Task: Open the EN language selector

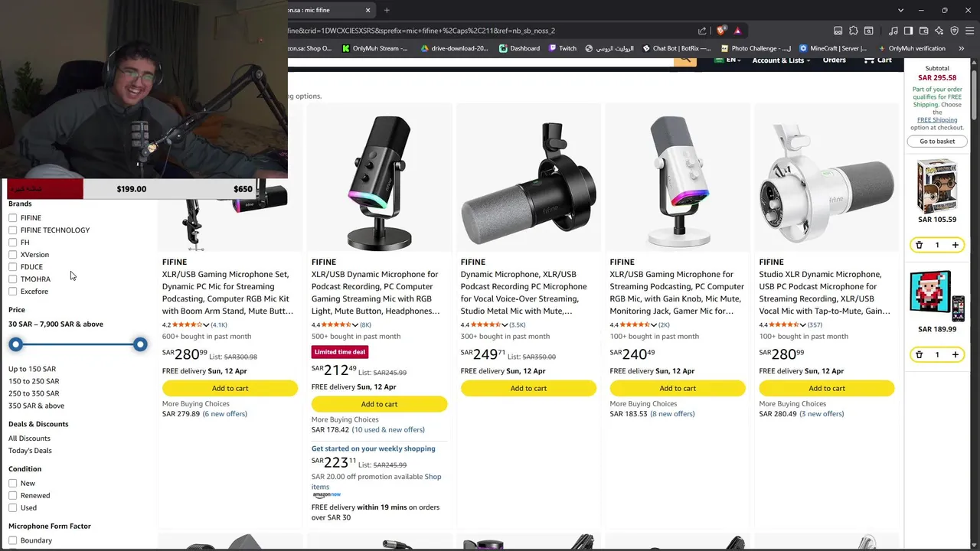Action: tap(733, 60)
